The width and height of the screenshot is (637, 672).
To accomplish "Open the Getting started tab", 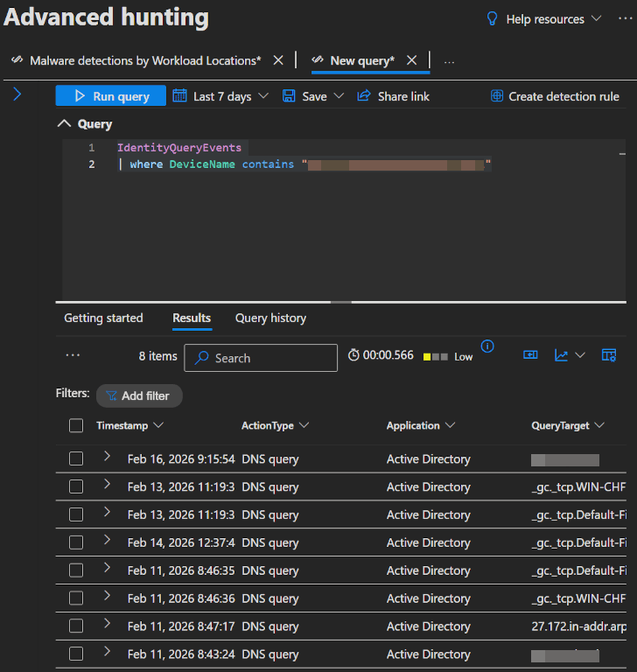I will [103, 318].
